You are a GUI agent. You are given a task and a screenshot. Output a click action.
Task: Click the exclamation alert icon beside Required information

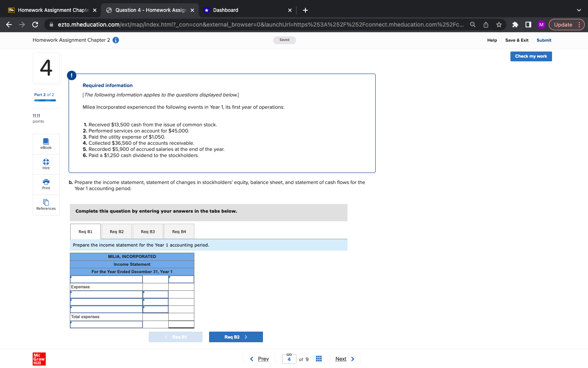tap(72, 75)
